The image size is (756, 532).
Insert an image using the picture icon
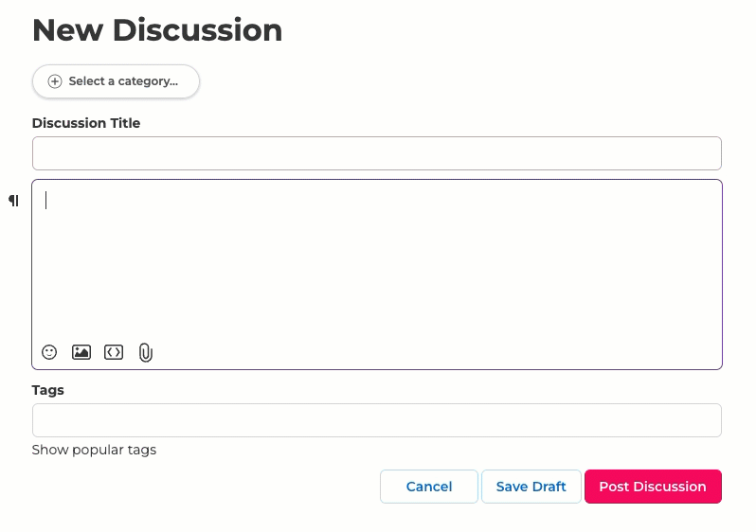click(81, 352)
